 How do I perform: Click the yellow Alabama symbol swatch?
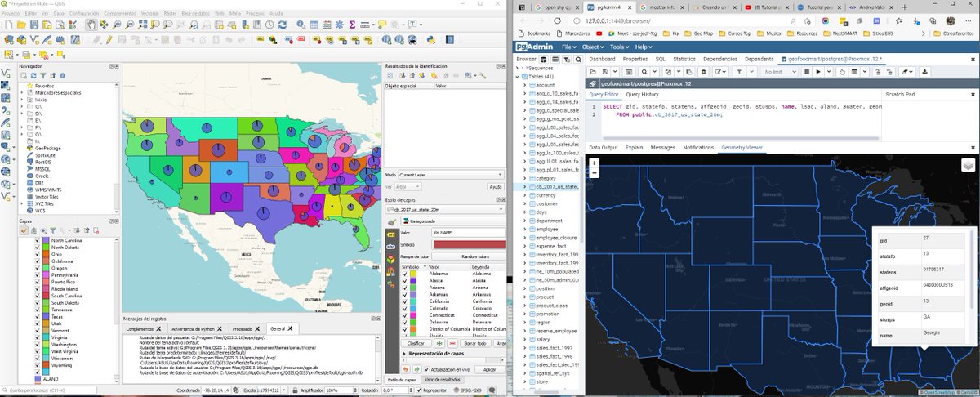point(415,274)
